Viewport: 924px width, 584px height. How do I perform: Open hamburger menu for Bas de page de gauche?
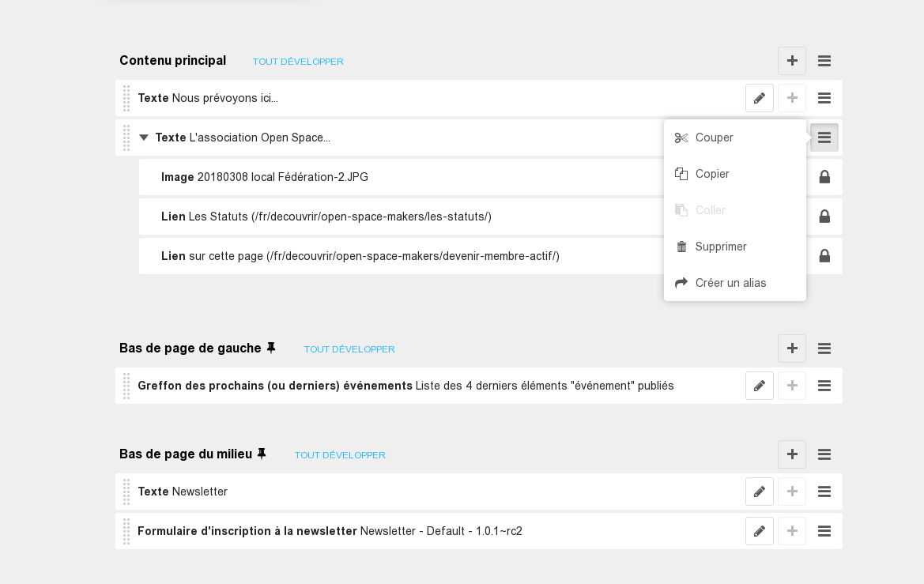(824, 349)
